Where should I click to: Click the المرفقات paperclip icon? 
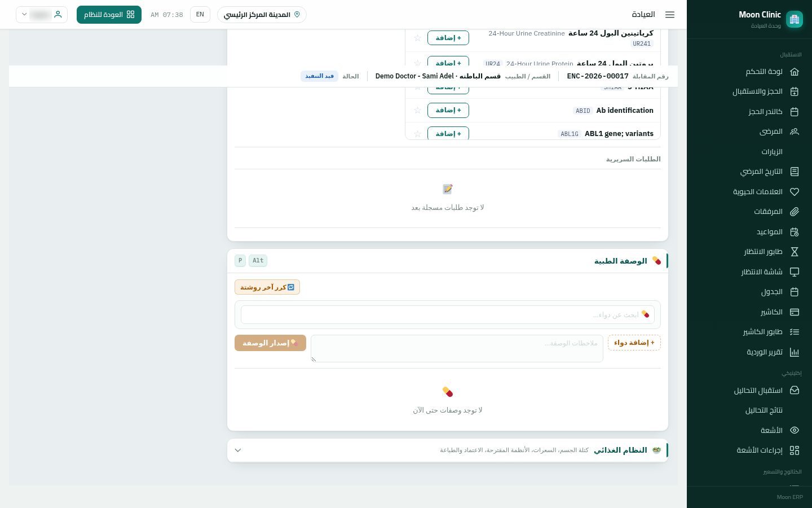point(795,212)
